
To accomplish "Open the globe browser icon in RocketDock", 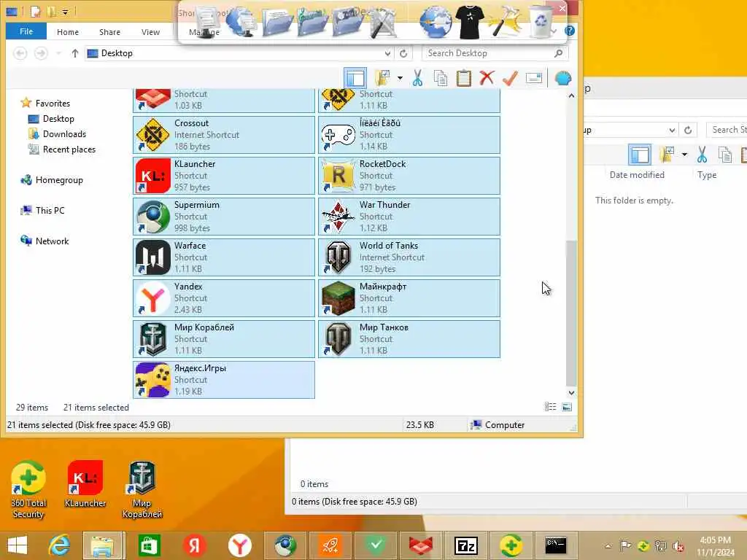I will point(435,22).
